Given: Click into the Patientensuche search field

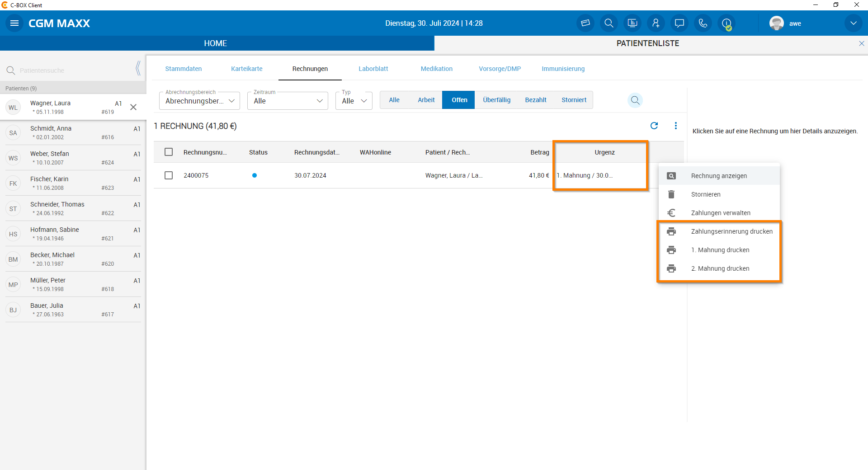Looking at the screenshot, I should click(x=72, y=70).
